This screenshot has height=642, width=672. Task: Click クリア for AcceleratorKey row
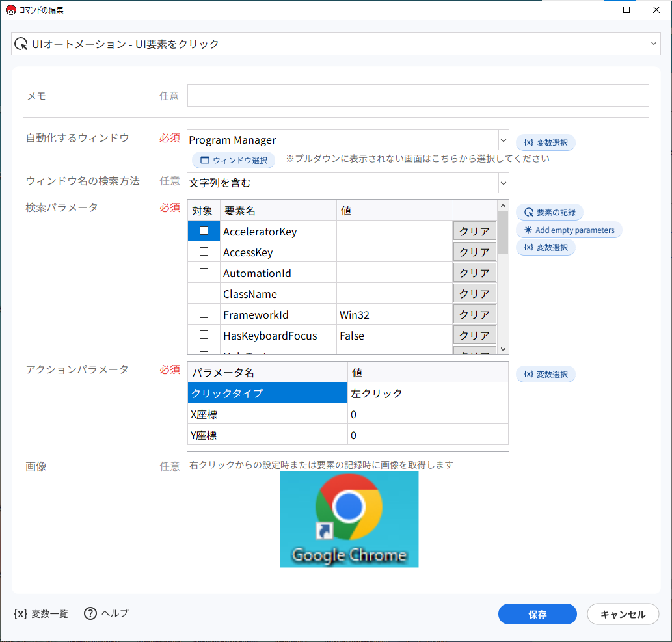coord(474,231)
